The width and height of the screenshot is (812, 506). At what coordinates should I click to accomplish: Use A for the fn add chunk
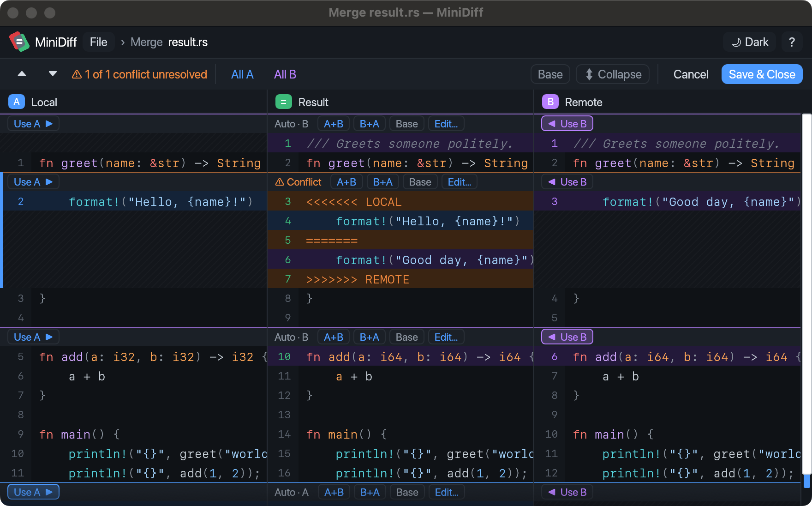pos(33,337)
